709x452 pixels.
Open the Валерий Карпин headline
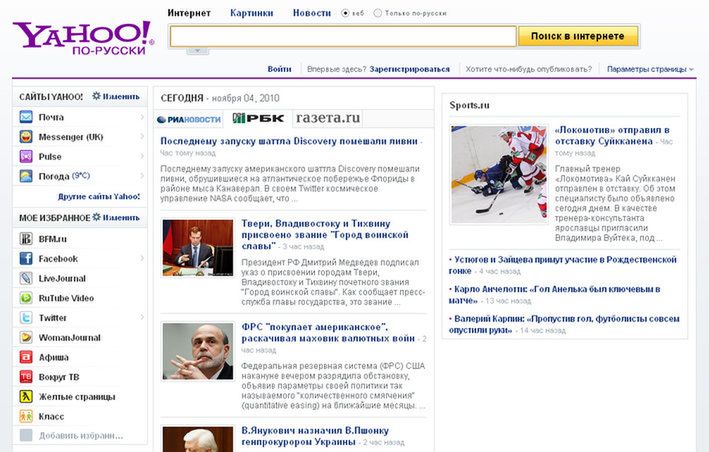point(564,324)
